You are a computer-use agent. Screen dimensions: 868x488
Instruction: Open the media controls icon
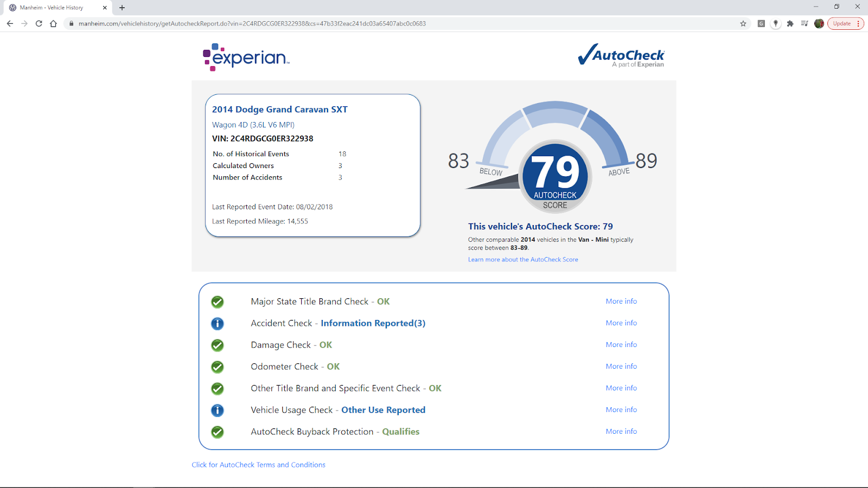[805, 23]
